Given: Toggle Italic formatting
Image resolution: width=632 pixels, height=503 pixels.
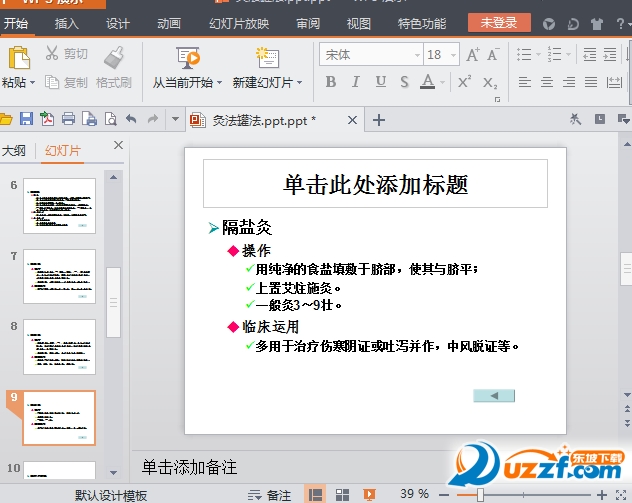Looking at the screenshot, I should pos(356,82).
